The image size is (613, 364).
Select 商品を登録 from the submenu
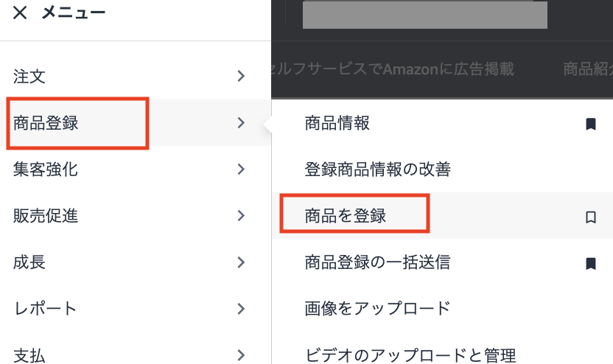point(346,216)
